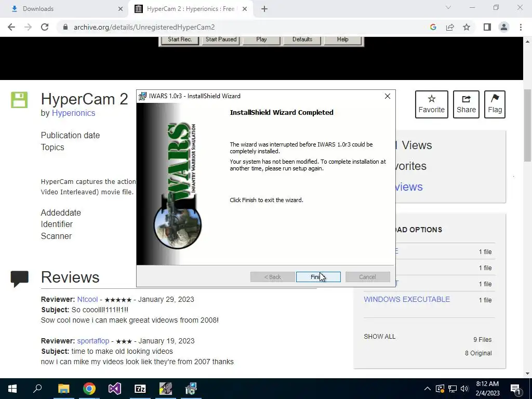Open the tab search chevron
532x399 pixels.
(x=448, y=7)
